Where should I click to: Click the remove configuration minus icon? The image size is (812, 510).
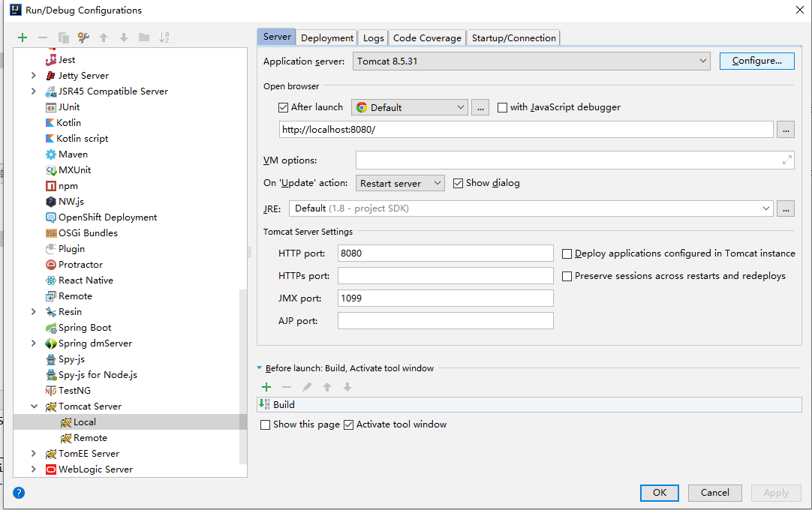[x=43, y=37]
